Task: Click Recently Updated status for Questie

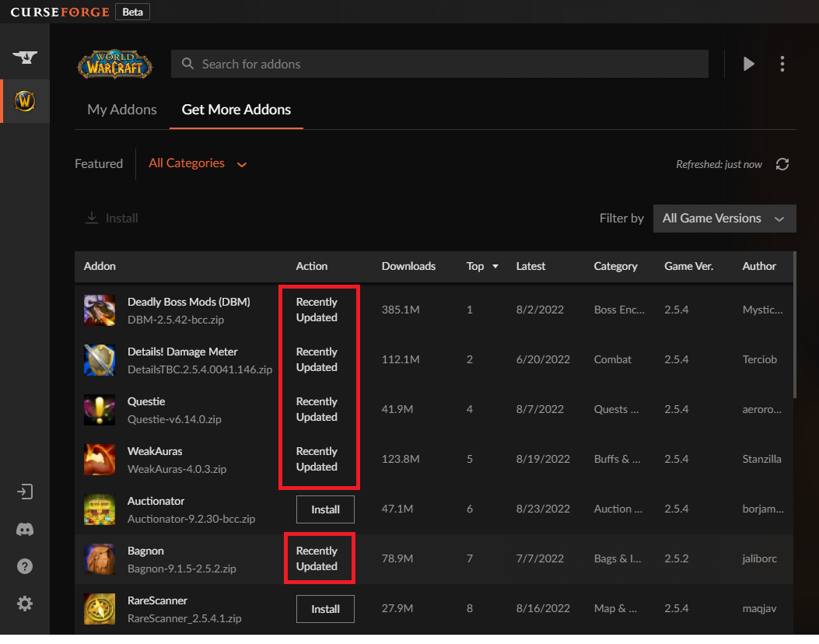Action: pos(317,409)
